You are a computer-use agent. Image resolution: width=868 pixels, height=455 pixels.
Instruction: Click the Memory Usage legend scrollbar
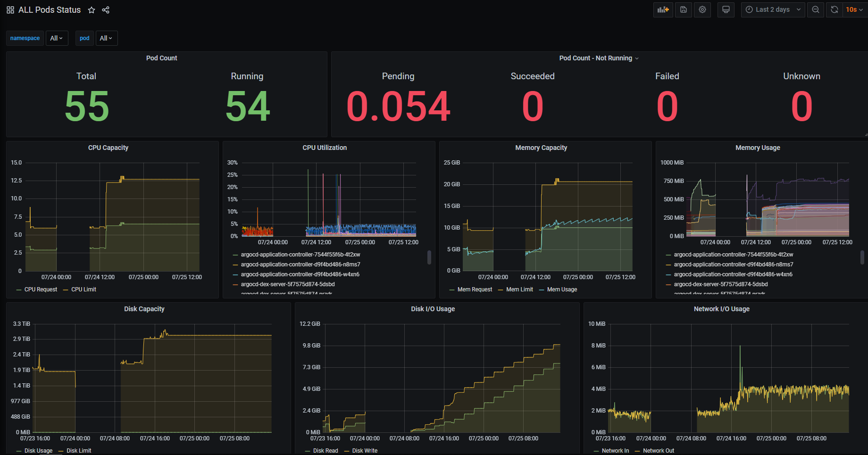(x=862, y=257)
